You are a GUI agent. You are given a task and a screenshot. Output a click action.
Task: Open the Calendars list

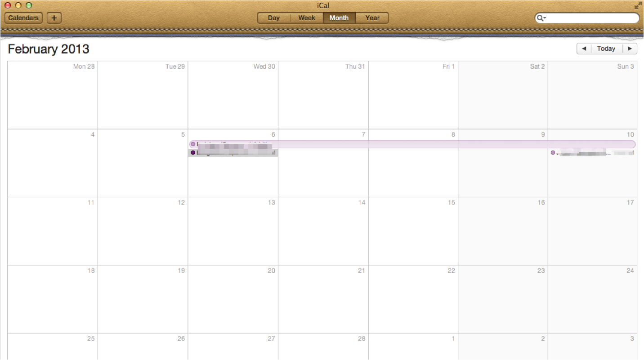(x=23, y=18)
